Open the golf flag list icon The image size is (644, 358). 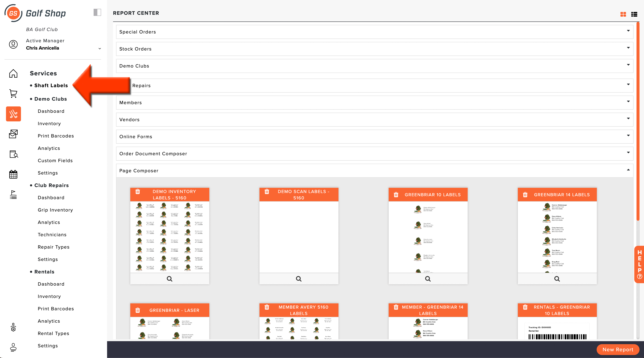point(13,194)
